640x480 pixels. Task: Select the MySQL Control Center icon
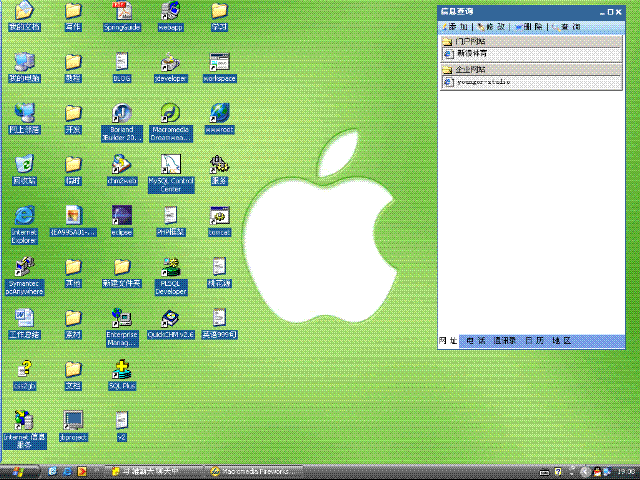(x=171, y=173)
